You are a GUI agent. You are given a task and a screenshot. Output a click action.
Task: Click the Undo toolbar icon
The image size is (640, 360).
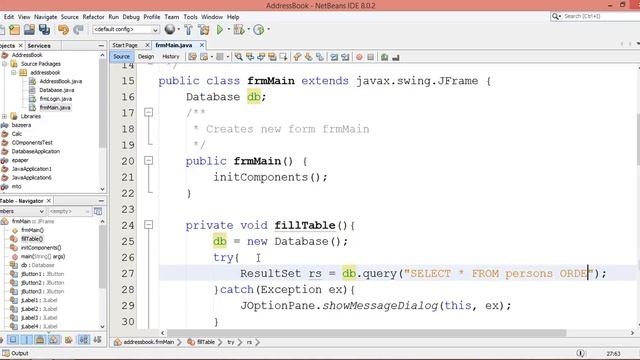(63, 30)
